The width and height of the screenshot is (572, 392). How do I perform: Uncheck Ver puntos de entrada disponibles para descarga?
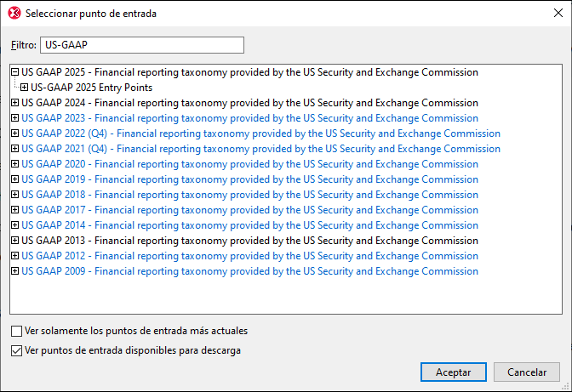[x=17, y=349]
